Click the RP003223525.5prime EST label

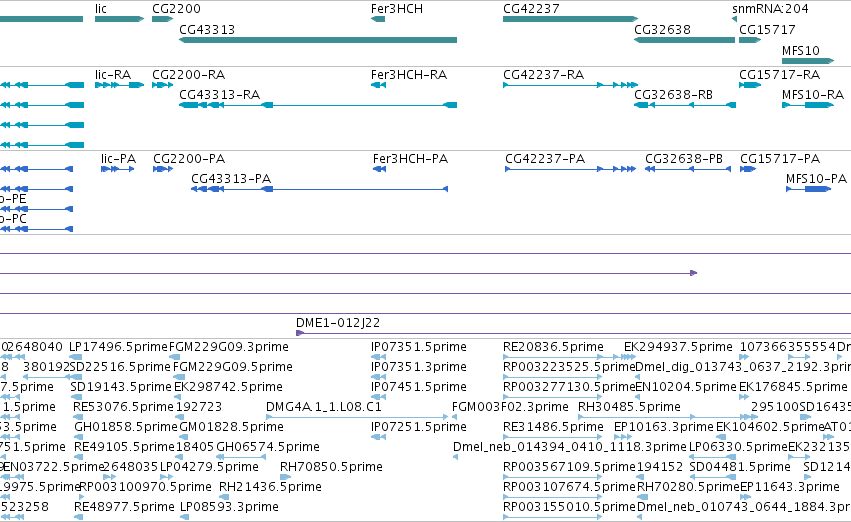click(x=569, y=366)
